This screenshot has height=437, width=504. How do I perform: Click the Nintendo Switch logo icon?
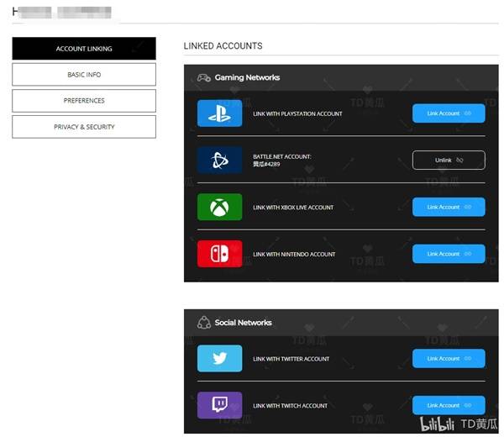tap(219, 254)
